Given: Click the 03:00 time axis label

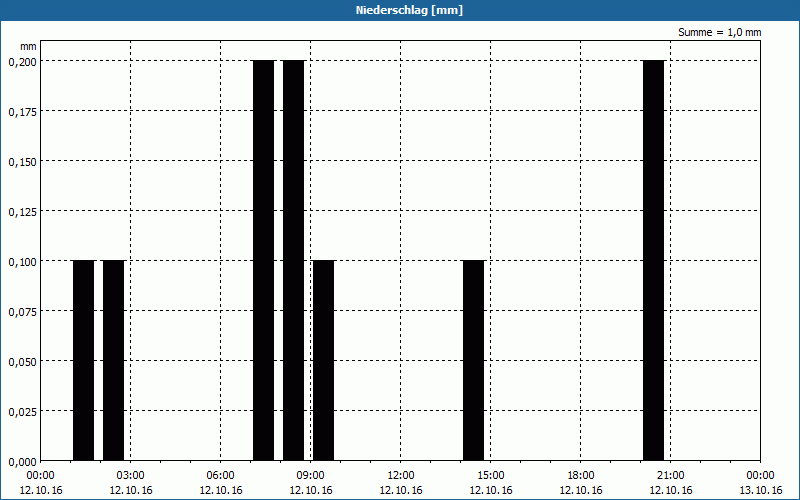Looking at the screenshot, I should 131,475.
